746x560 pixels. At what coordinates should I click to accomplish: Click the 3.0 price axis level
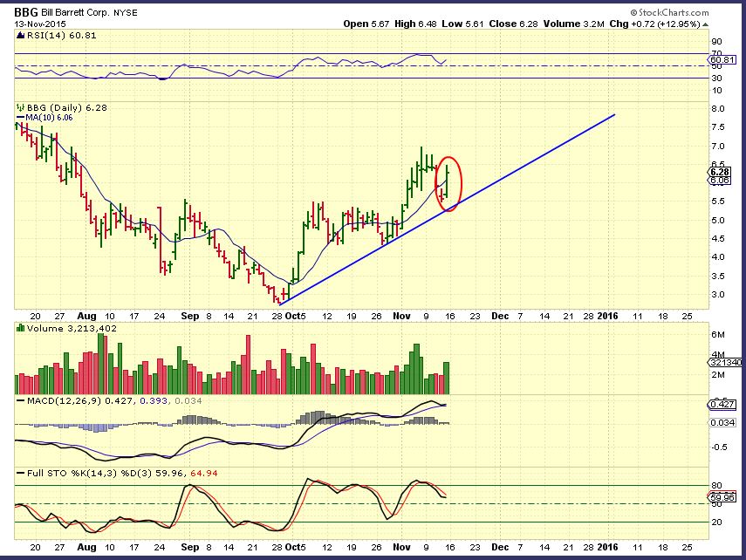pyautogui.click(x=717, y=295)
